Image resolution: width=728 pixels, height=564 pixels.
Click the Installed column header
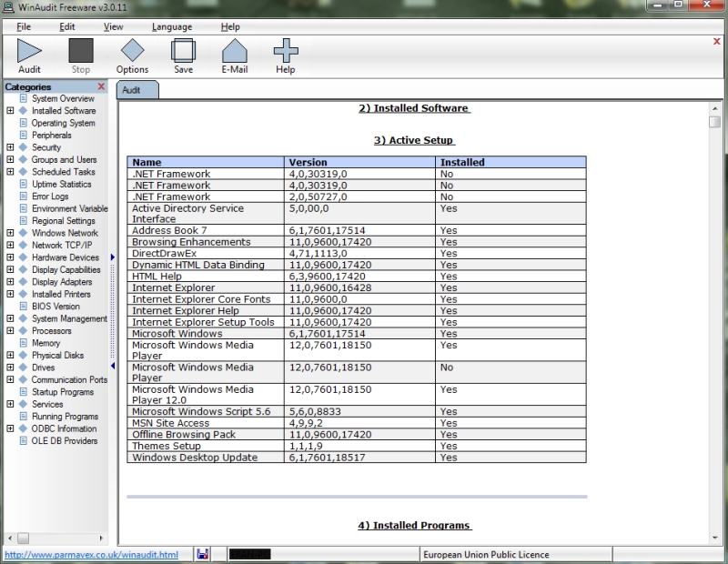511,162
